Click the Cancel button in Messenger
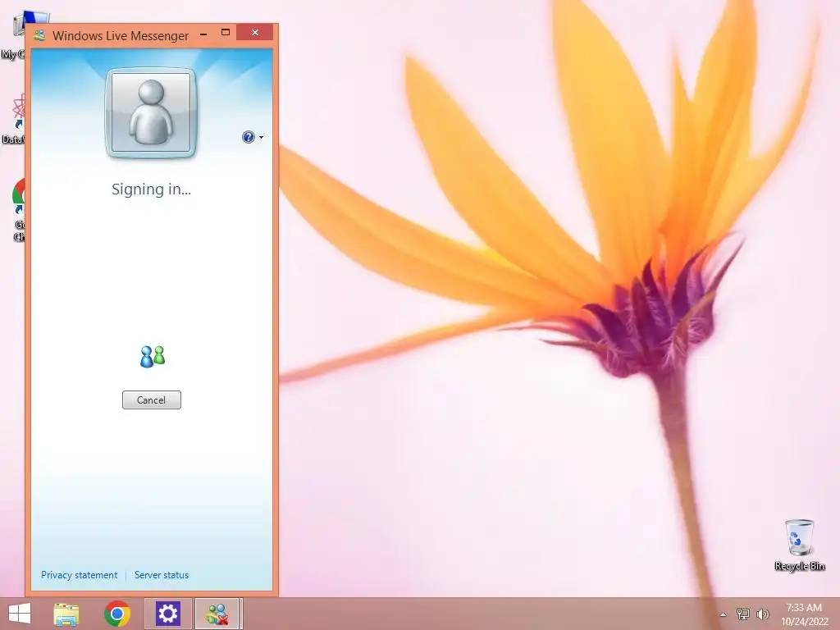Viewport: 840px width, 630px height. (x=152, y=399)
